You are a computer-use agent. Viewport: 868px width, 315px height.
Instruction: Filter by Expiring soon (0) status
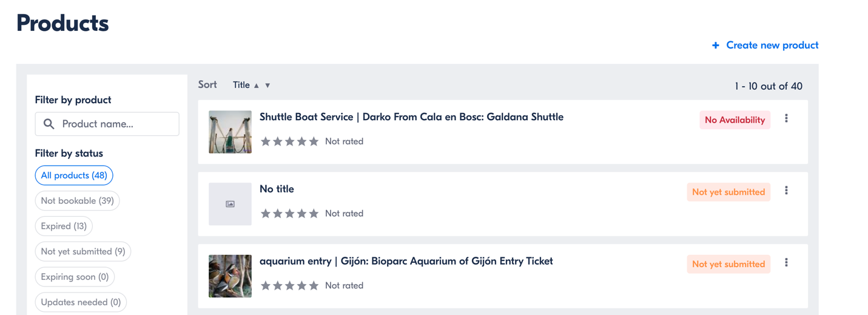click(x=75, y=277)
